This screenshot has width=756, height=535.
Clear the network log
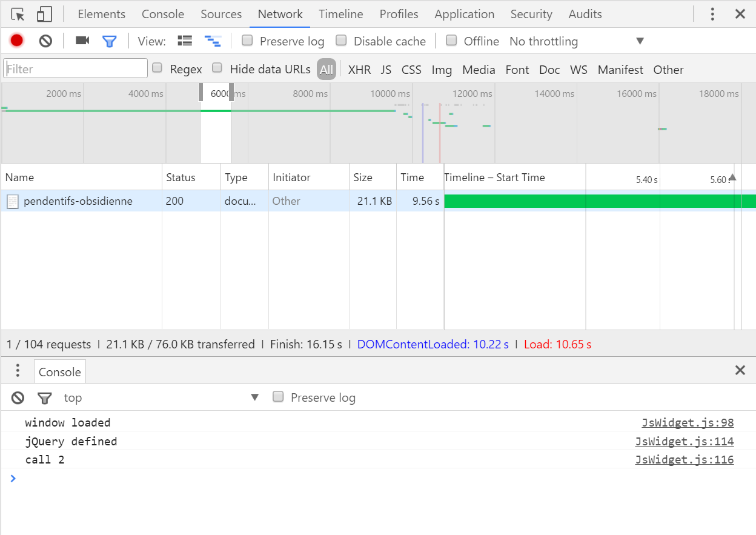click(45, 41)
